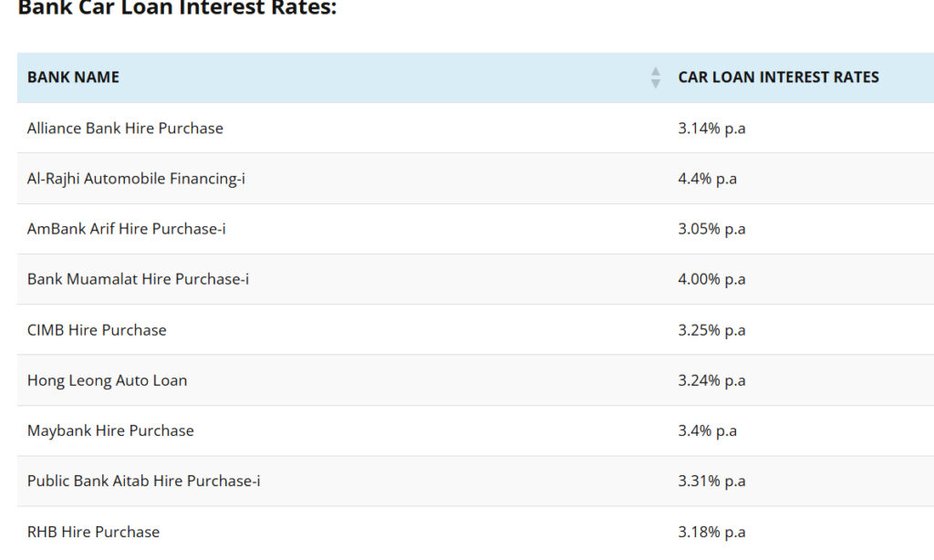Click the 3.24% p.a Hong Leong rate
This screenshot has height=560, width=934.
[711, 380]
